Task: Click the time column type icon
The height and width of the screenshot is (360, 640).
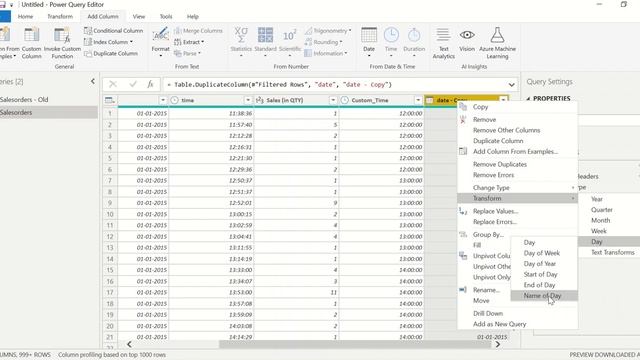Action: [175, 100]
